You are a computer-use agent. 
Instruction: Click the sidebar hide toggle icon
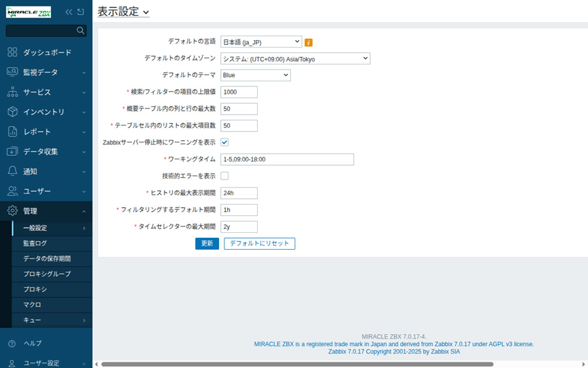pos(81,12)
